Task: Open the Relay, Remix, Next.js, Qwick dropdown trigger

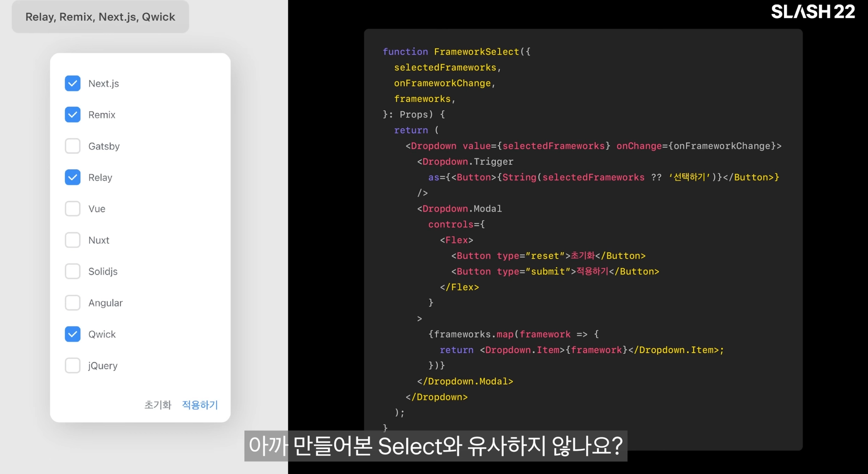Action: tap(100, 17)
